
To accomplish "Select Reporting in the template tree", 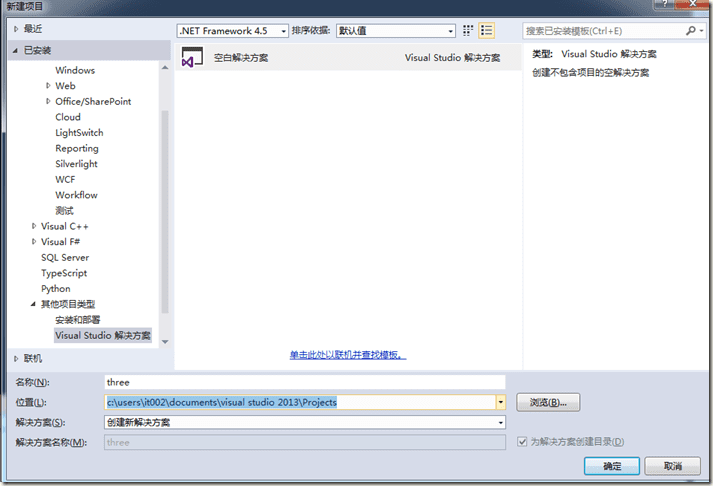I will [77, 148].
